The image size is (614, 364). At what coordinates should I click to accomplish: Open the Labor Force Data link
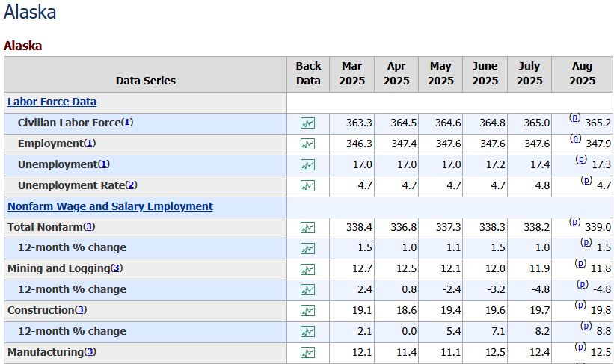(x=52, y=102)
